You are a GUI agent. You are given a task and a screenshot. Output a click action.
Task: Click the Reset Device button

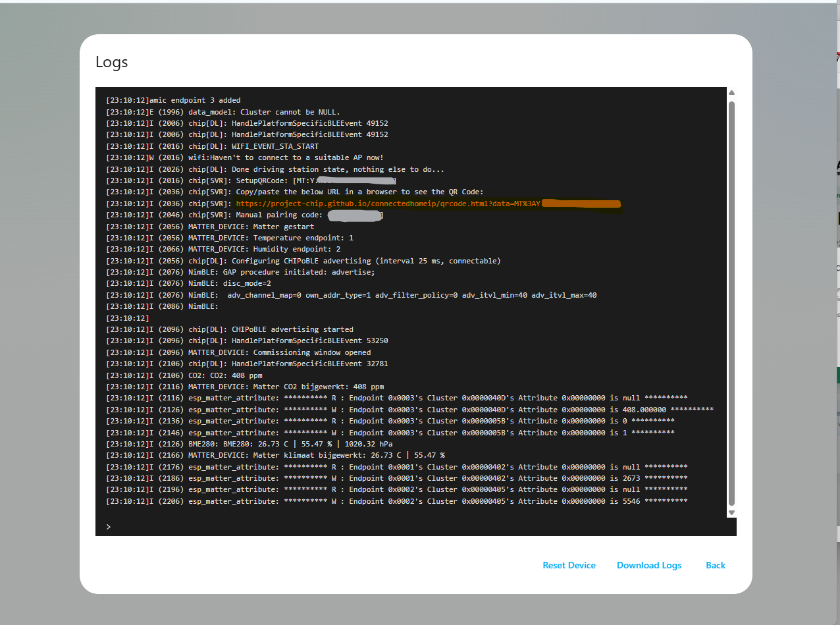pyautogui.click(x=569, y=565)
